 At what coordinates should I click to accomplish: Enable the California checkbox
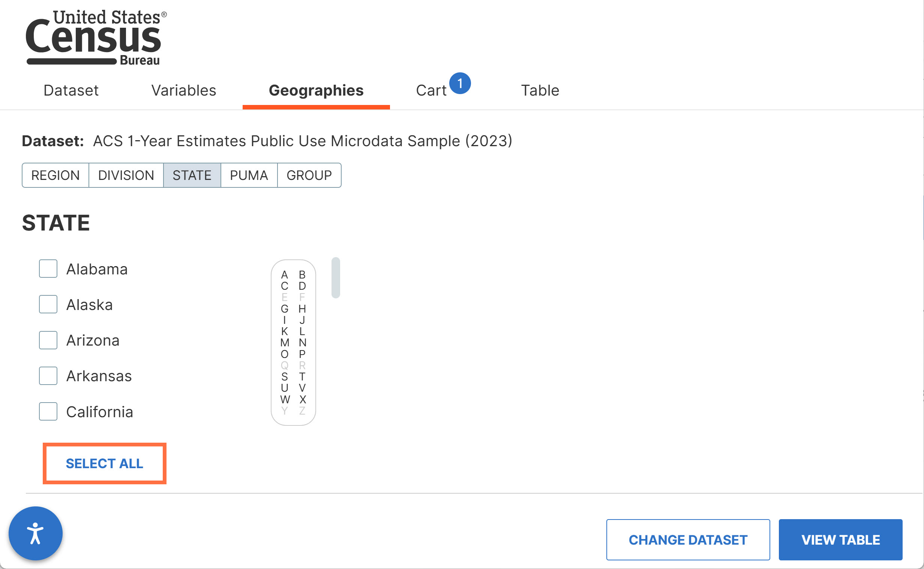pos(48,411)
